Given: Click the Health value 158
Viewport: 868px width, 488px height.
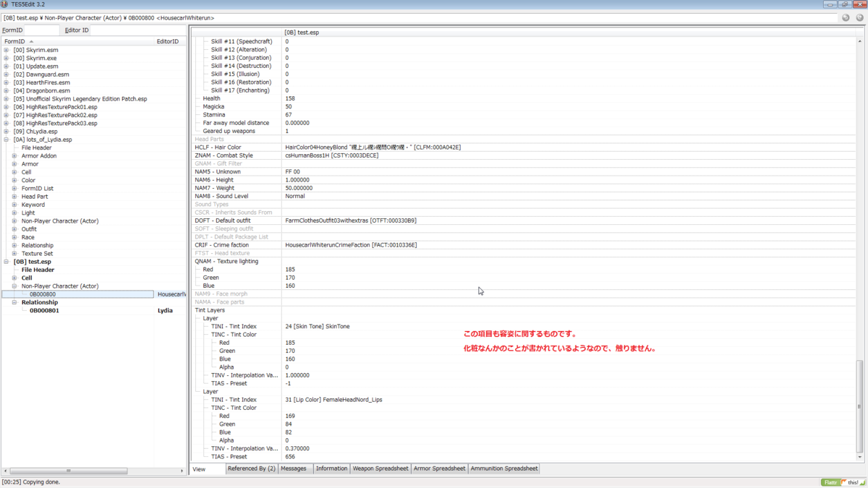Looking at the screenshot, I should (290, 98).
